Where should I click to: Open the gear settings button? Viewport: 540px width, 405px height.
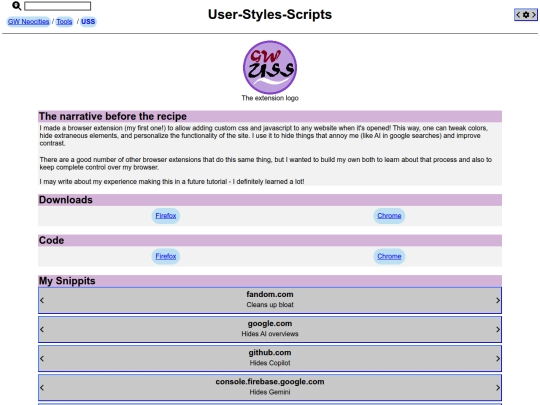(526, 15)
